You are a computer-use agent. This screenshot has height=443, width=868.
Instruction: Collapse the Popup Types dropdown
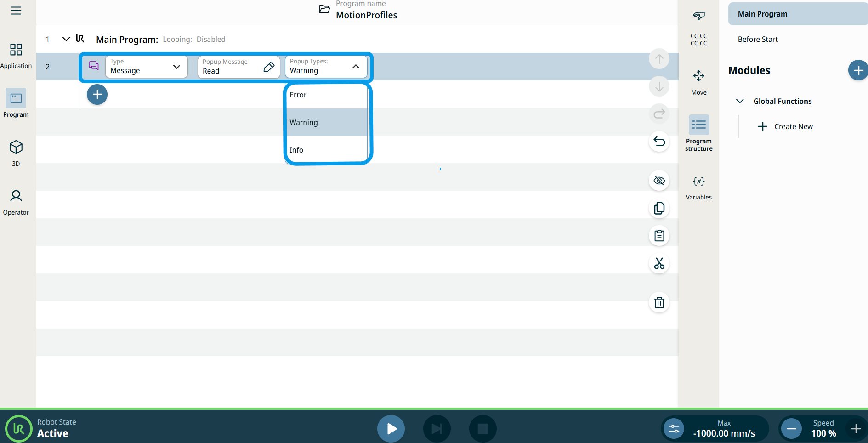pyautogui.click(x=355, y=67)
